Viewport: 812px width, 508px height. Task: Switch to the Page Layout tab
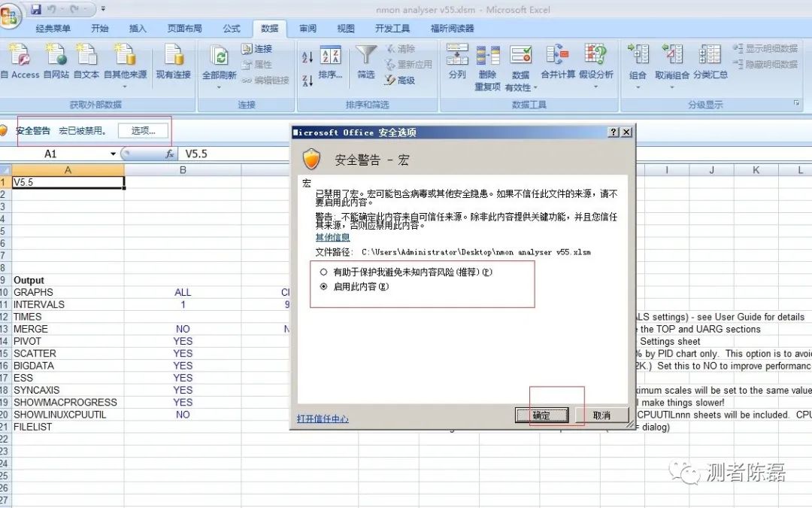click(x=184, y=29)
